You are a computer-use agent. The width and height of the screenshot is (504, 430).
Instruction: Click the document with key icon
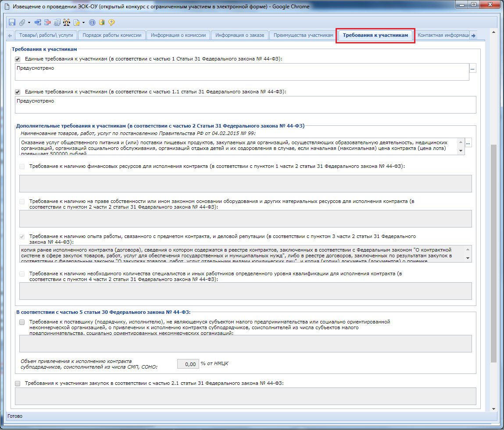click(x=76, y=22)
